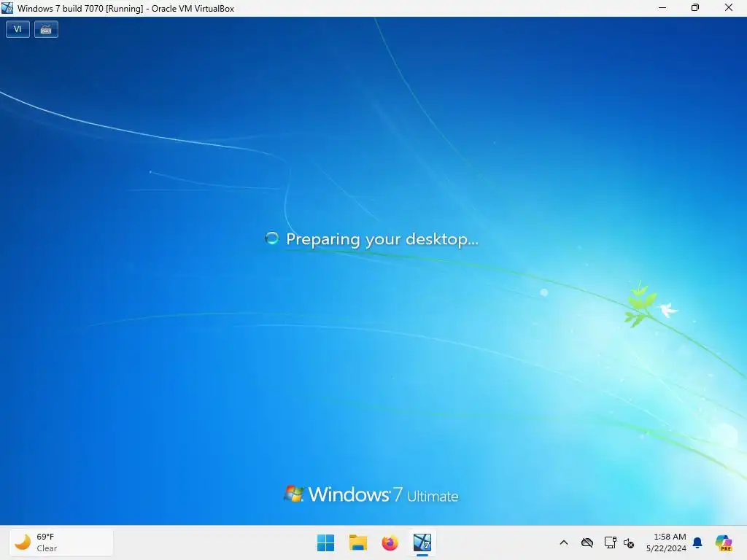Click the "Preparing your desktop..." text
Image resolution: width=747 pixels, height=560 pixels.
382,239
